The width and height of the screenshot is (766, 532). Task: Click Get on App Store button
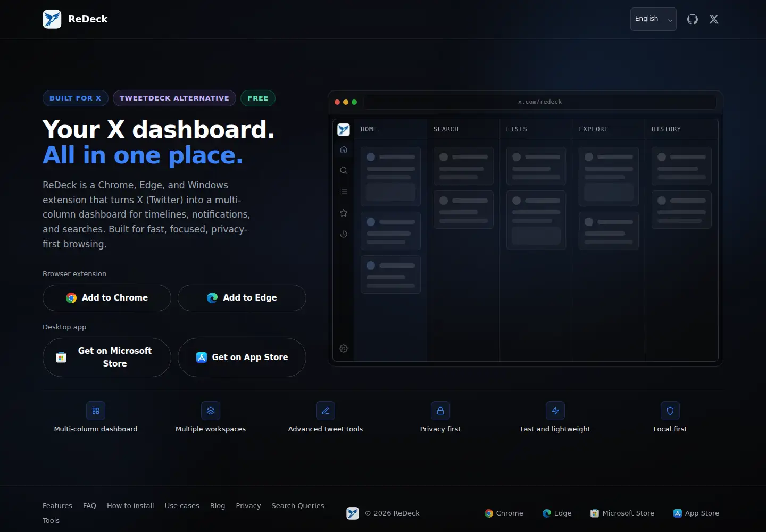tap(242, 358)
